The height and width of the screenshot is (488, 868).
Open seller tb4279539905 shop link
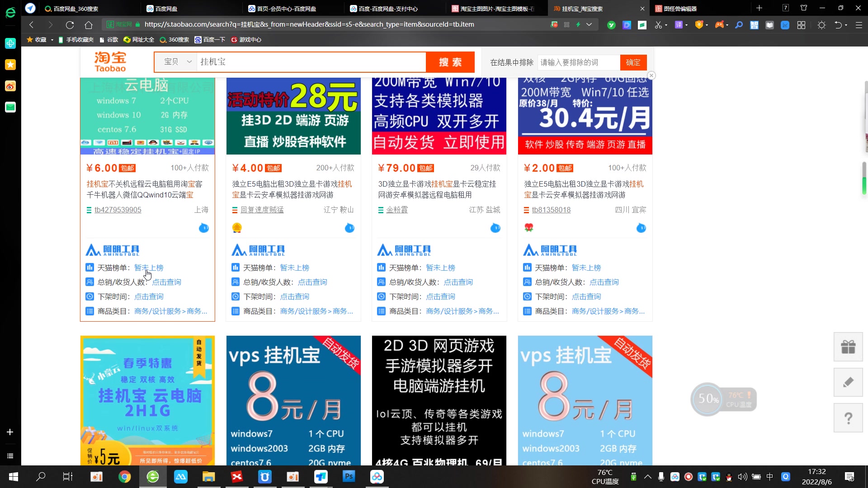click(118, 210)
